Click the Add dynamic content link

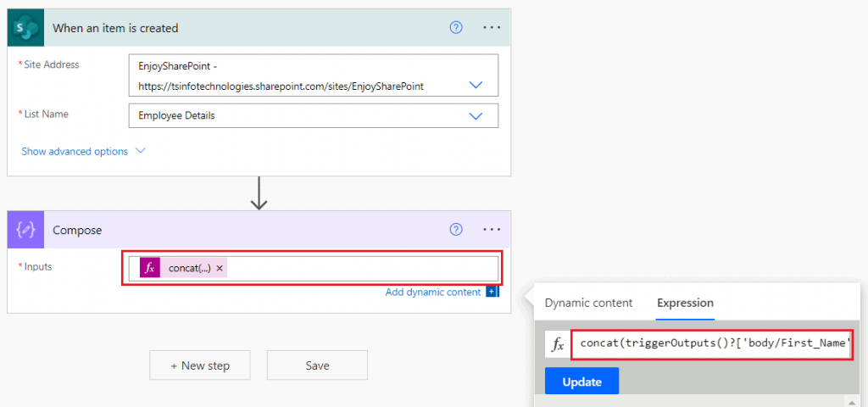[x=433, y=293]
